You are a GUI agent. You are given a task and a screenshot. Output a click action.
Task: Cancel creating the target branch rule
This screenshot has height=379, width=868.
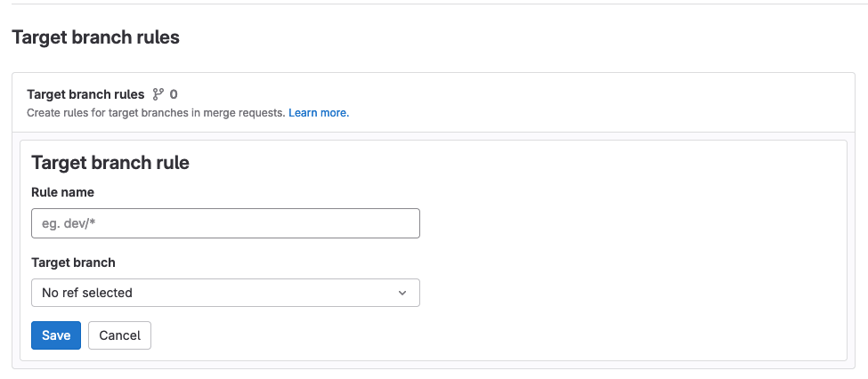(119, 335)
